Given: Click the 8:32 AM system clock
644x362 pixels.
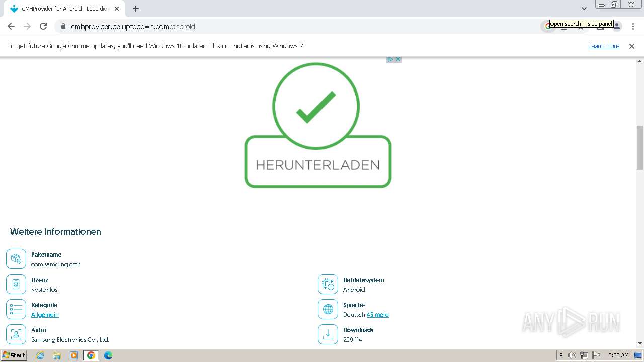Looking at the screenshot, I should click(x=618, y=355).
